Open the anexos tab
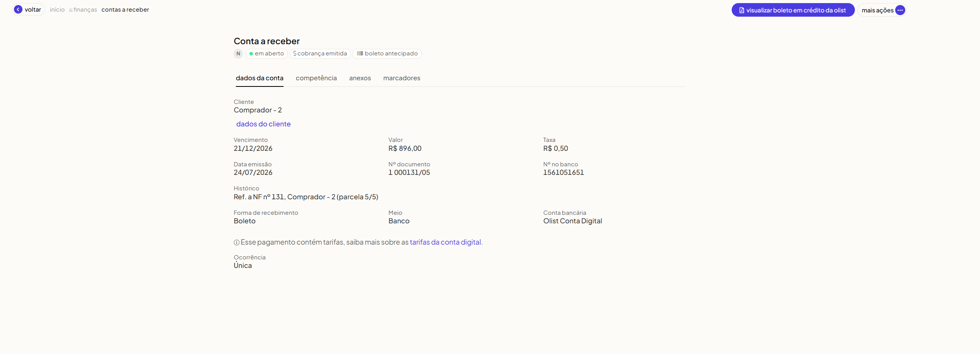 360,78
